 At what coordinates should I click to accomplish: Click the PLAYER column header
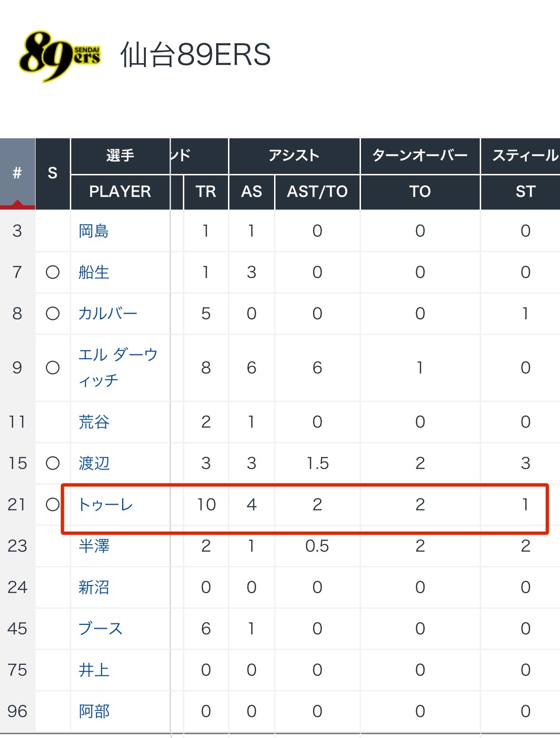tap(120, 192)
